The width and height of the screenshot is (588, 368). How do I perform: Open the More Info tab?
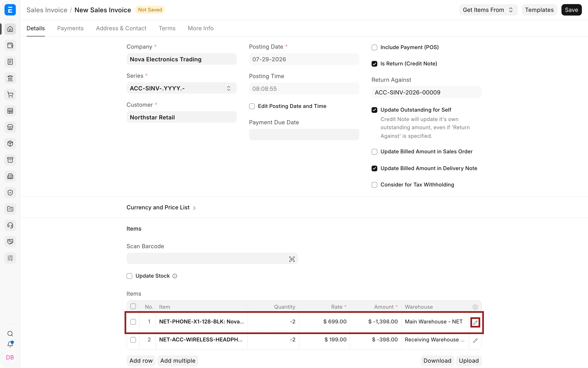click(x=200, y=28)
